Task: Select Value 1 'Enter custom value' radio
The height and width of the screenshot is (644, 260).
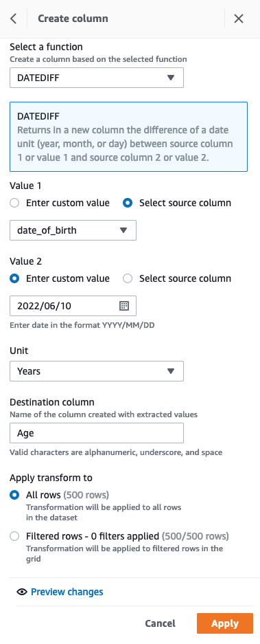Action: pyautogui.click(x=14, y=203)
